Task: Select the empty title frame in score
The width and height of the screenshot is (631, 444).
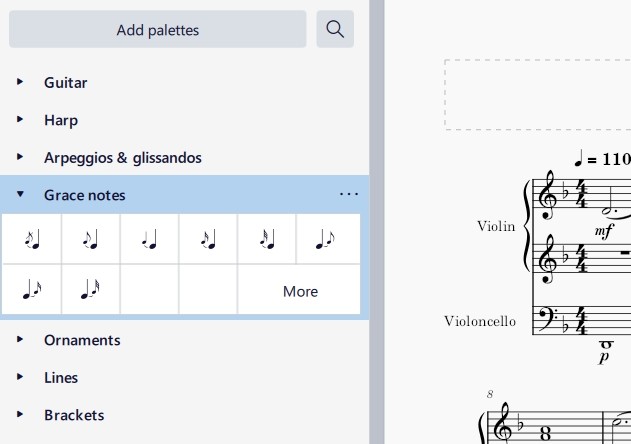Action: (x=538, y=95)
